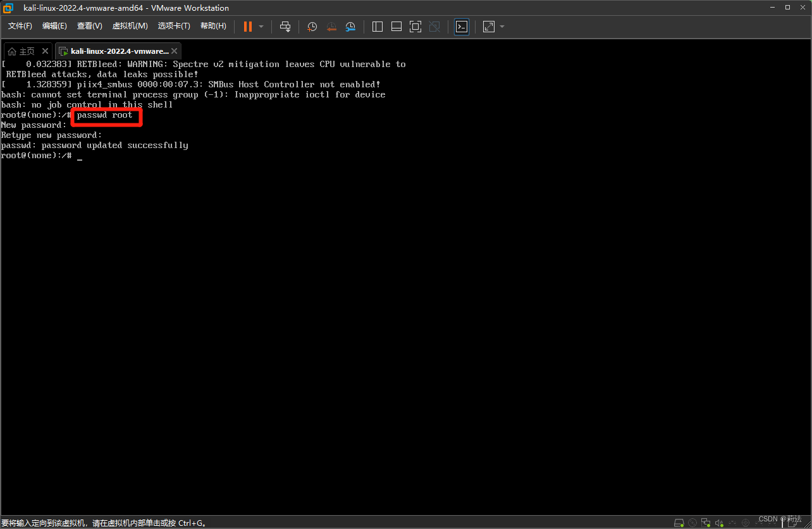The image size is (812, 529).
Task: Open the 编辑(E) menu
Action: [x=54, y=26]
